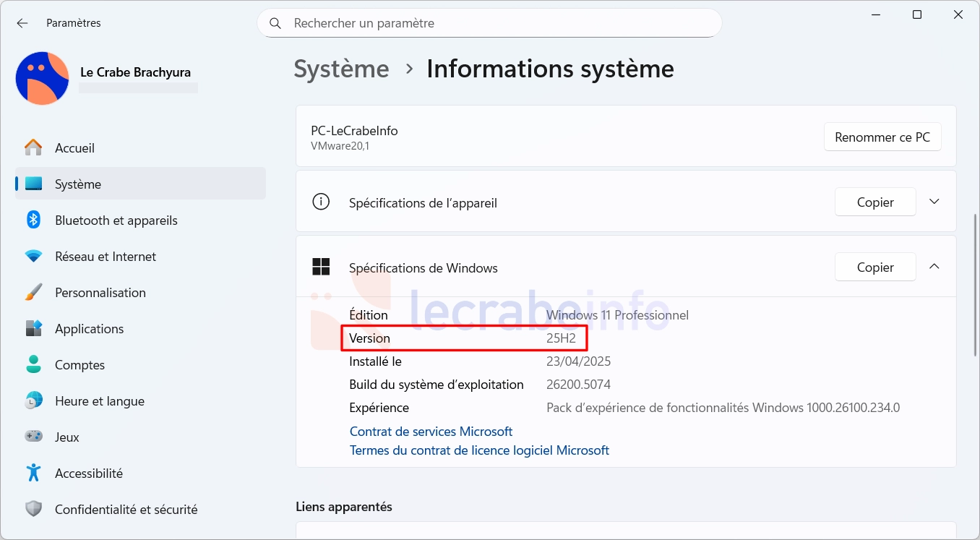Click Renommer ce PC button

pos(882,137)
